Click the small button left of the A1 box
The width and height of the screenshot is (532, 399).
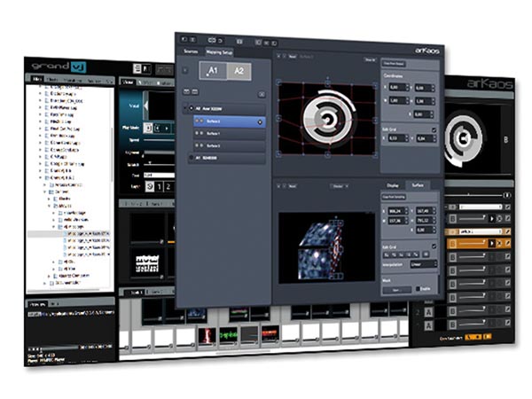coord(185,70)
